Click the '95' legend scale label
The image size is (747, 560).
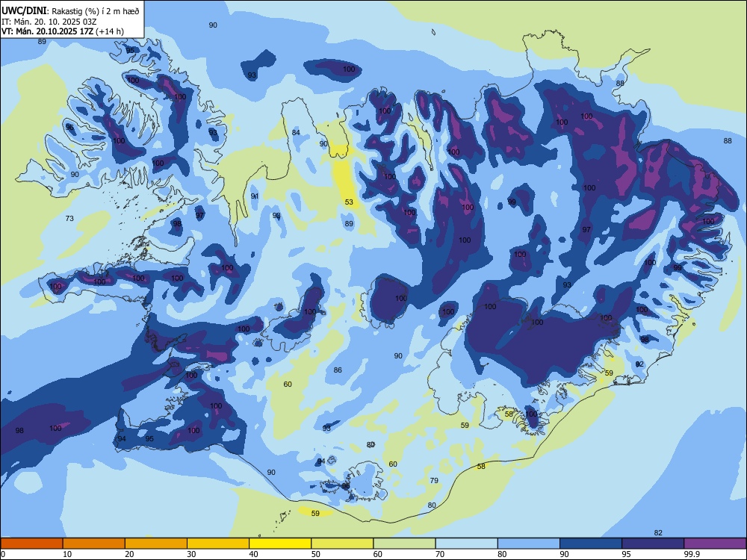[627, 554]
